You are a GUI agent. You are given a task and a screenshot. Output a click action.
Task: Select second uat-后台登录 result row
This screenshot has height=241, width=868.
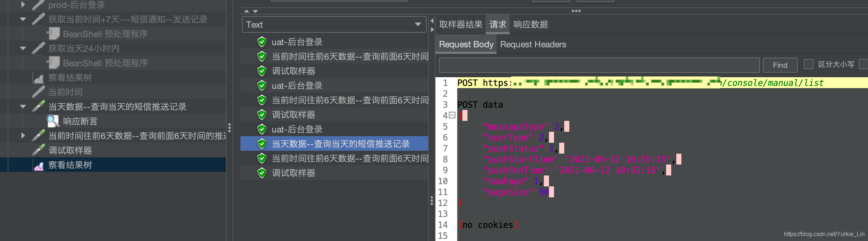click(x=334, y=86)
